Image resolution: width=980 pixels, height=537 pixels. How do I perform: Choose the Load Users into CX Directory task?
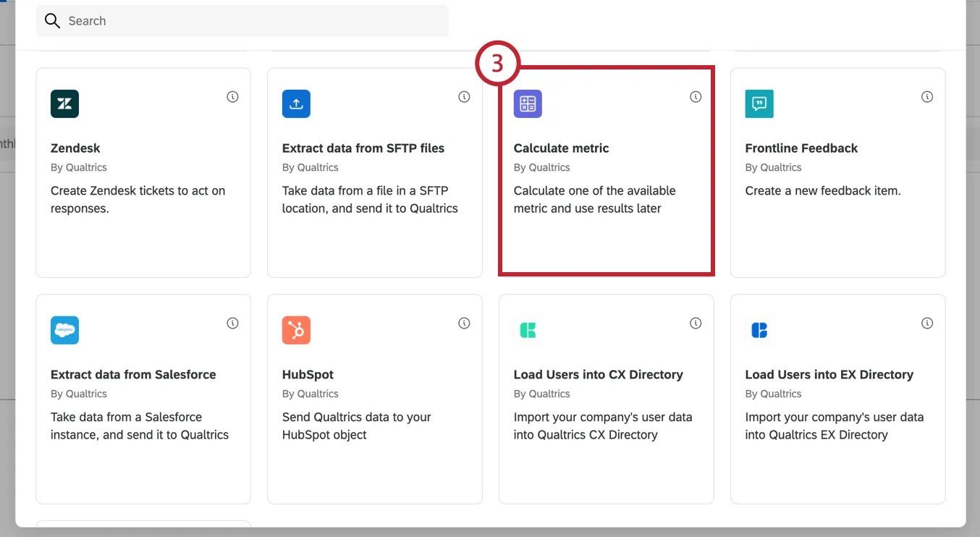point(606,398)
